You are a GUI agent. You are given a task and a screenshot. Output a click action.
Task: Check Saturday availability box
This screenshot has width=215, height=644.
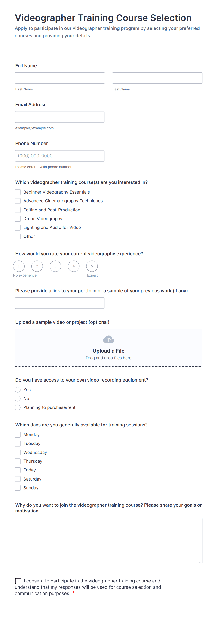[x=18, y=479]
